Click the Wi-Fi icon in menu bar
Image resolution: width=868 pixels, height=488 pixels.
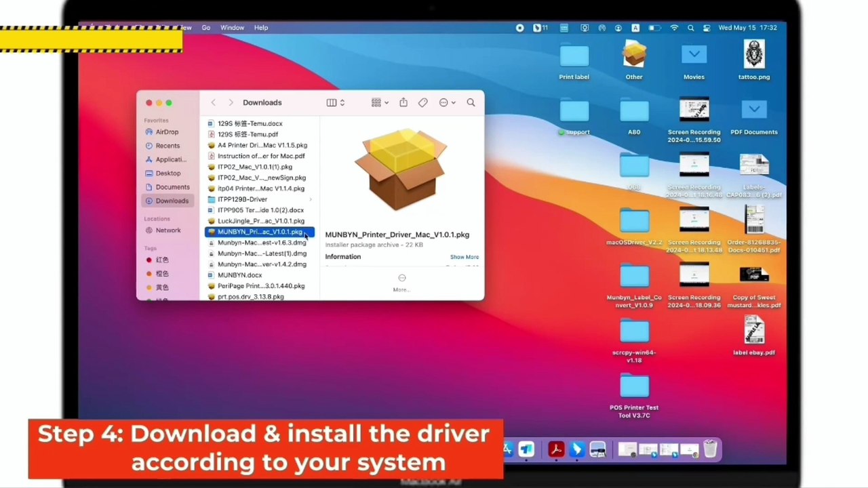[674, 28]
